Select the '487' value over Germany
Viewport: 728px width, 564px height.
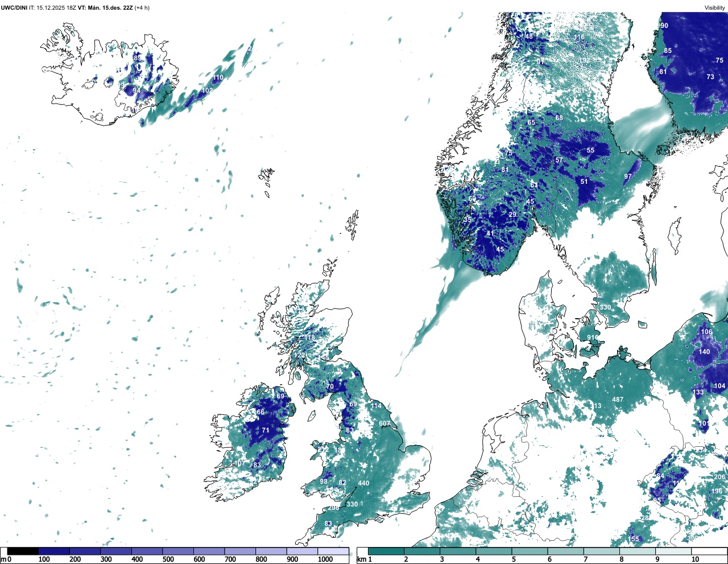(x=618, y=400)
